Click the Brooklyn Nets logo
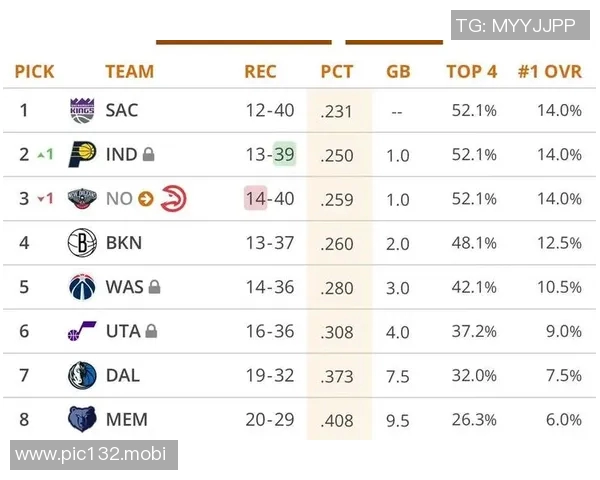Image resolution: width=600 pixels, height=480 pixels. click(82, 243)
